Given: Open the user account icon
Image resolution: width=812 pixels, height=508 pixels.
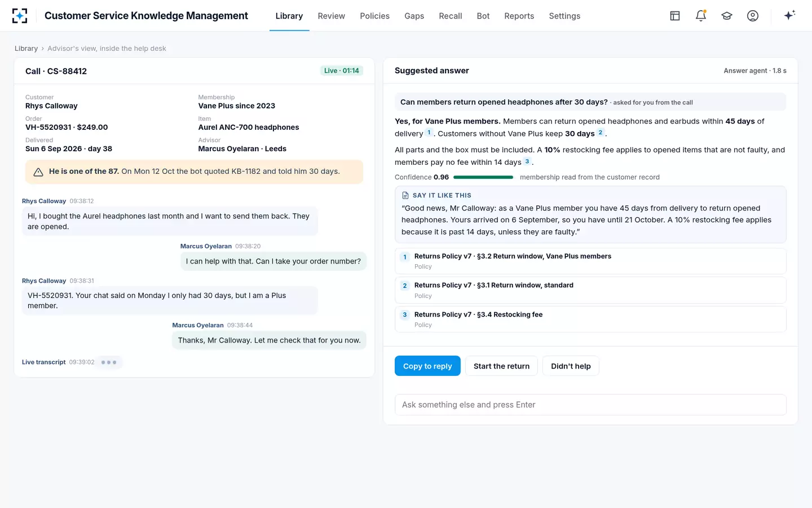Looking at the screenshot, I should click(753, 16).
